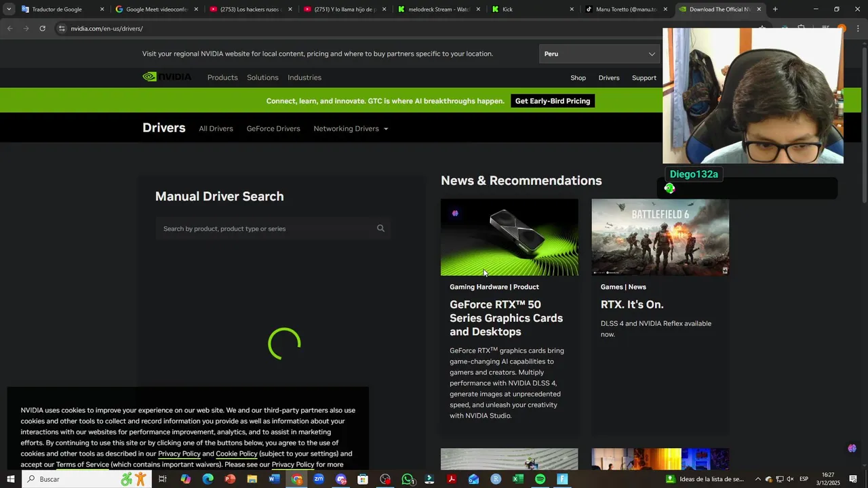Open the Peru region dropdown
This screenshot has height=488, width=868.
[x=599, y=54]
